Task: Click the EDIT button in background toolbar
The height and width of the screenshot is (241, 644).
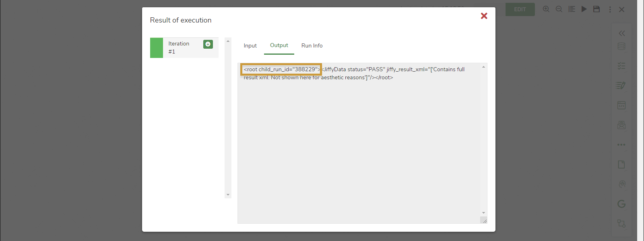Action: click(520, 9)
